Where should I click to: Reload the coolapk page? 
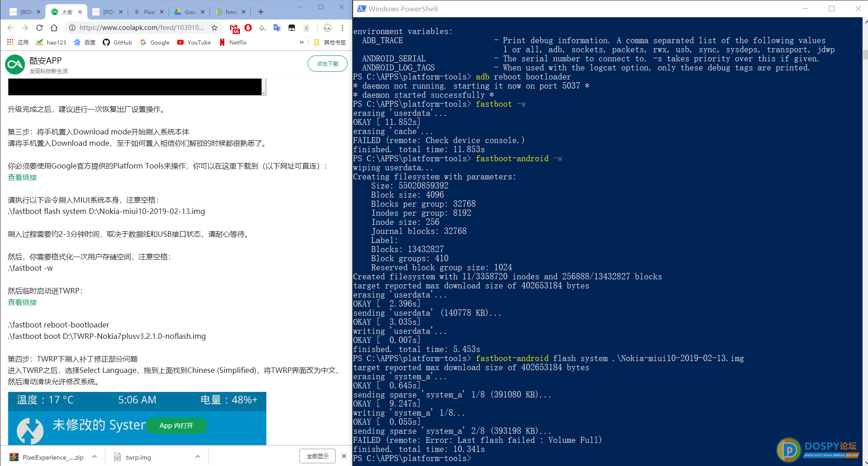pyautogui.click(x=40, y=28)
